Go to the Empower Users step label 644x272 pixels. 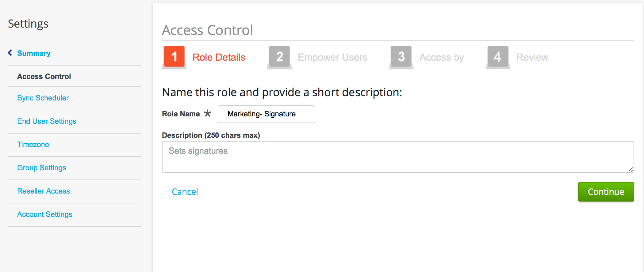pyautogui.click(x=332, y=57)
